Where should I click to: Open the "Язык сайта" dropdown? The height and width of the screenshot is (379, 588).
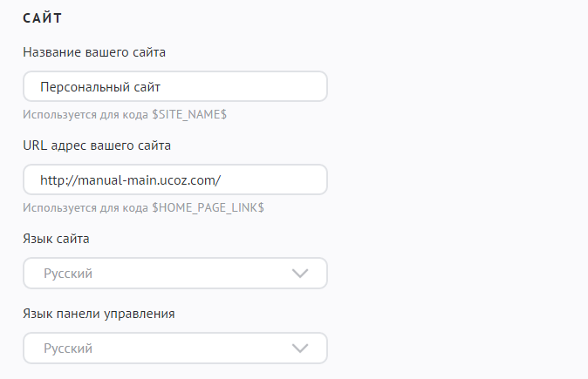174,274
